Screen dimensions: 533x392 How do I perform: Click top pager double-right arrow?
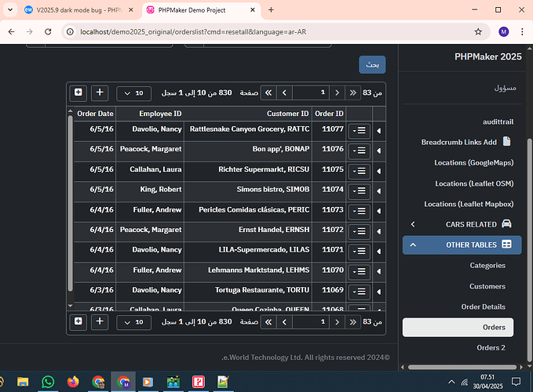coord(352,93)
